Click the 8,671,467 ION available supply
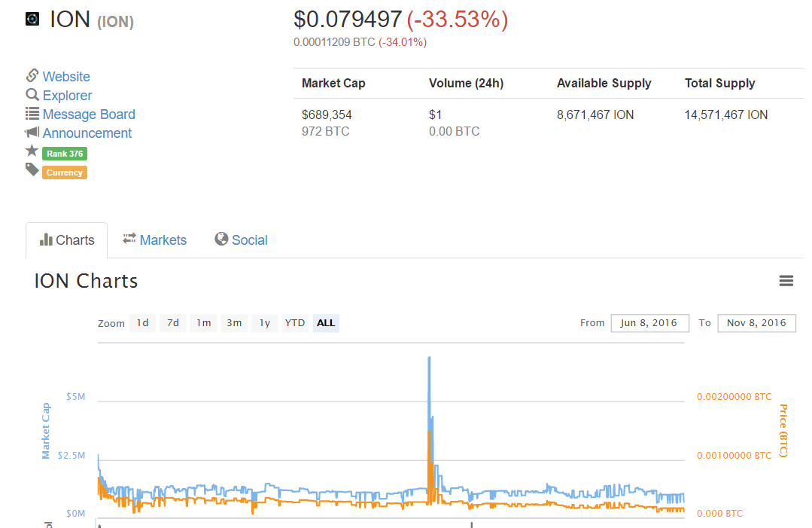The width and height of the screenshot is (812, 528). (595, 114)
